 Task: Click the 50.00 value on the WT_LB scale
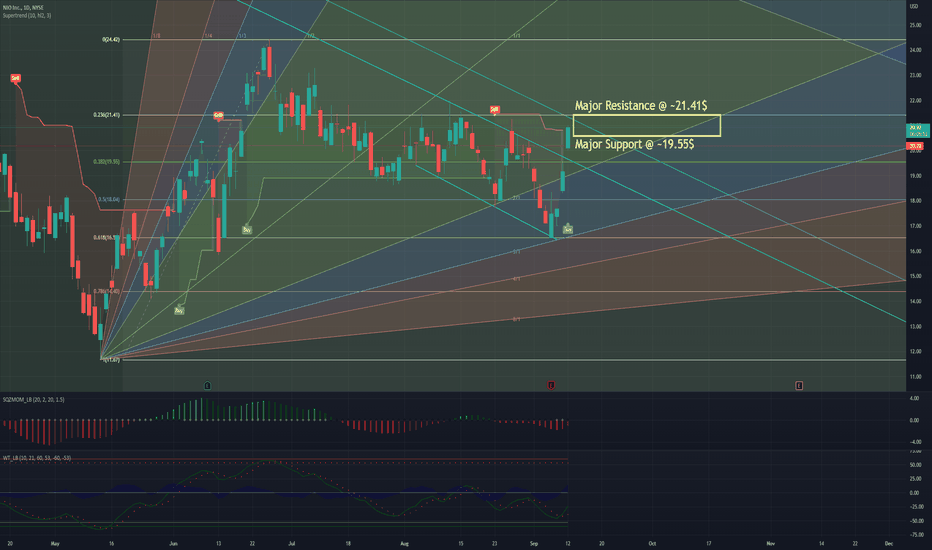coord(915,465)
